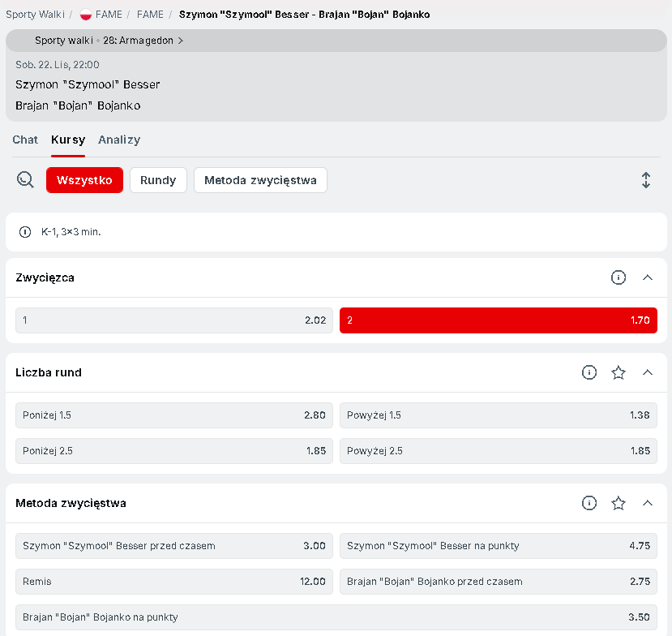Viewport: 672px width, 636px height.
Task: Open info icon for Zwycięzca market
Action: (618, 277)
